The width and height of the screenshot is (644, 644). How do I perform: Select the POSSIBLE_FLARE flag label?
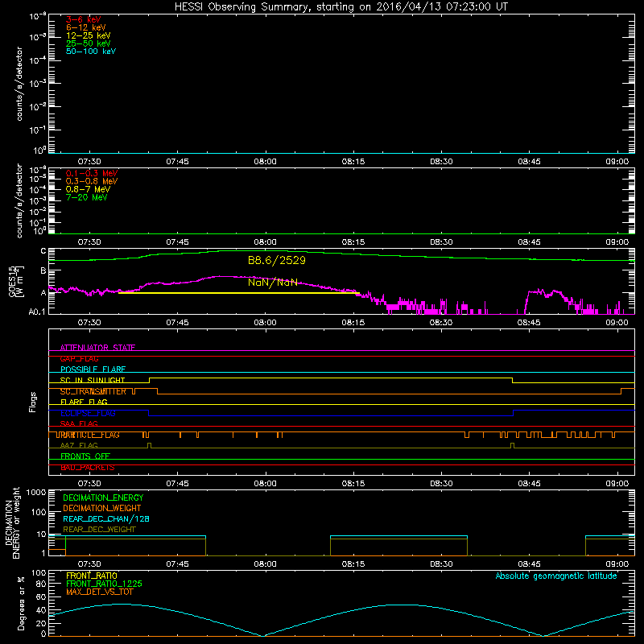(93, 369)
